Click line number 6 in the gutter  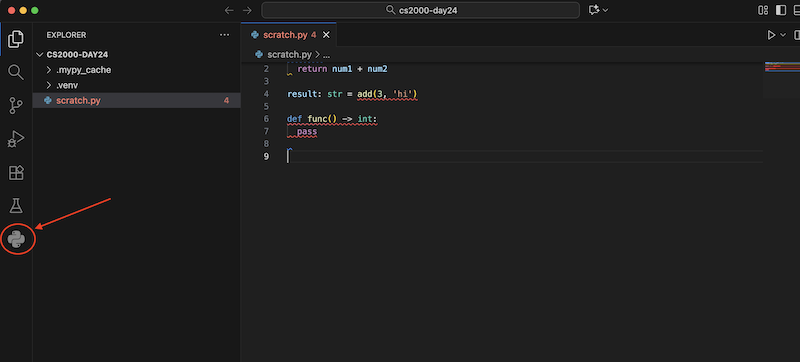click(x=266, y=119)
